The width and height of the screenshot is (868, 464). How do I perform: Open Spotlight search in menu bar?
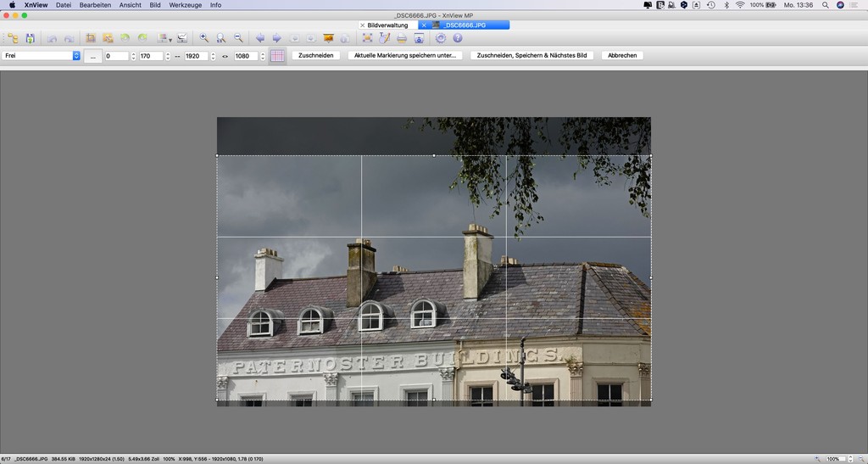826,5
